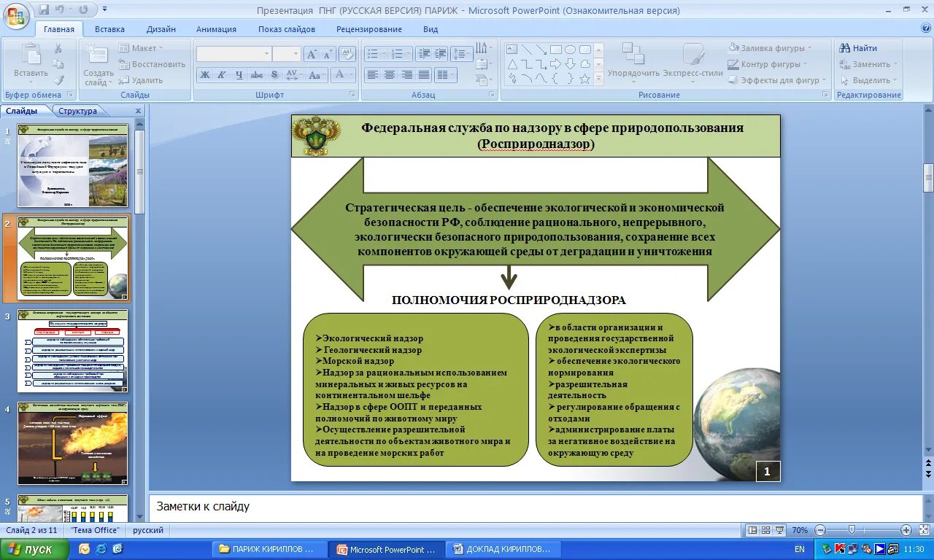Screen dimensions: 934x560
Task: Align text right
Action: pyautogui.click(x=406, y=74)
